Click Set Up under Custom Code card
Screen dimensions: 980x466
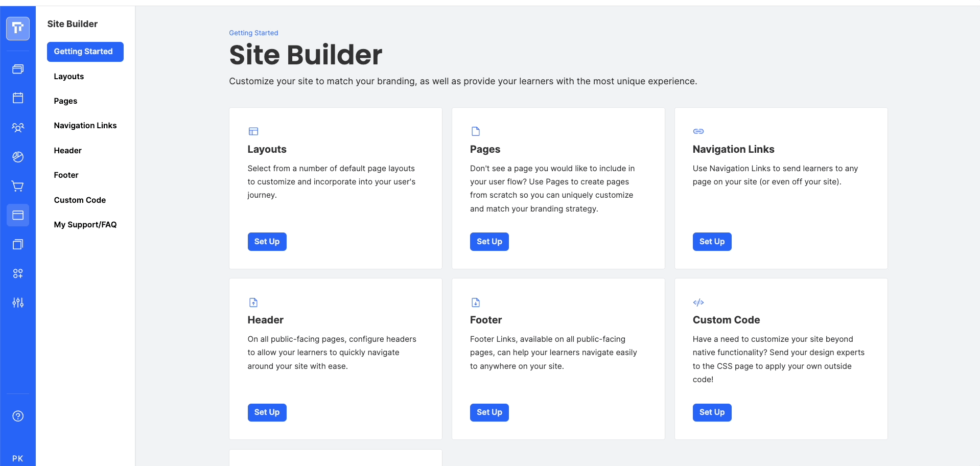(x=712, y=412)
